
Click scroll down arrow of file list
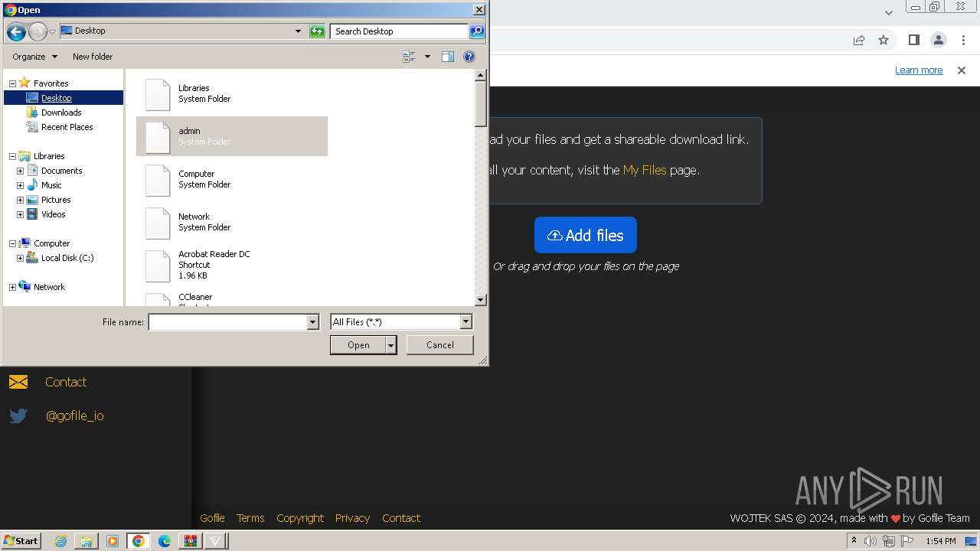(x=481, y=300)
